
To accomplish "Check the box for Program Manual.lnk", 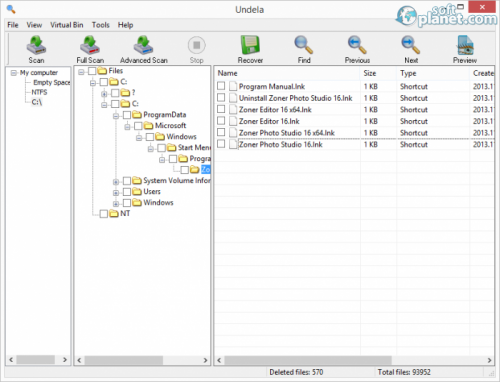I will pyautogui.click(x=221, y=86).
